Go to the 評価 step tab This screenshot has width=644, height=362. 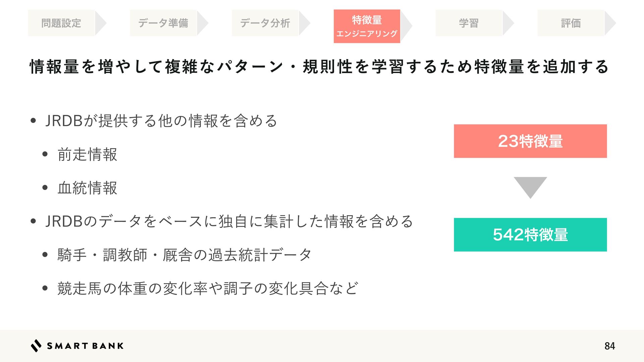click(x=571, y=23)
